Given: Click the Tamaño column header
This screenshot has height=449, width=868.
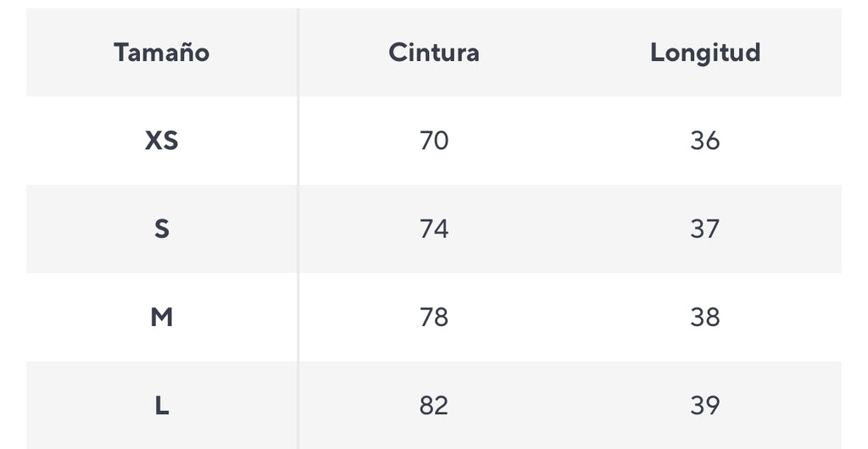Looking at the screenshot, I should tap(161, 53).
